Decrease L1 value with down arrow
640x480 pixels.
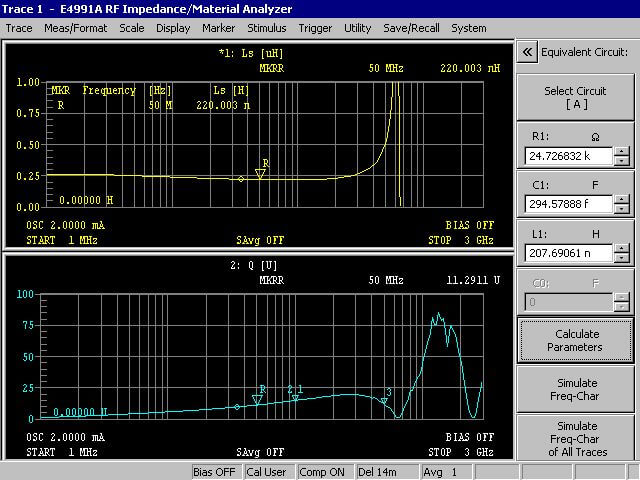pyautogui.click(x=622, y=258)
